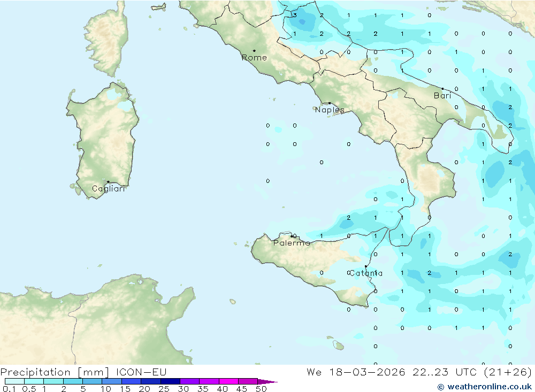Image resolution: width=535 pixels, height=392 pixels.
Task: Click the above-50 legend arrow tip
Action: click(268, 381)
